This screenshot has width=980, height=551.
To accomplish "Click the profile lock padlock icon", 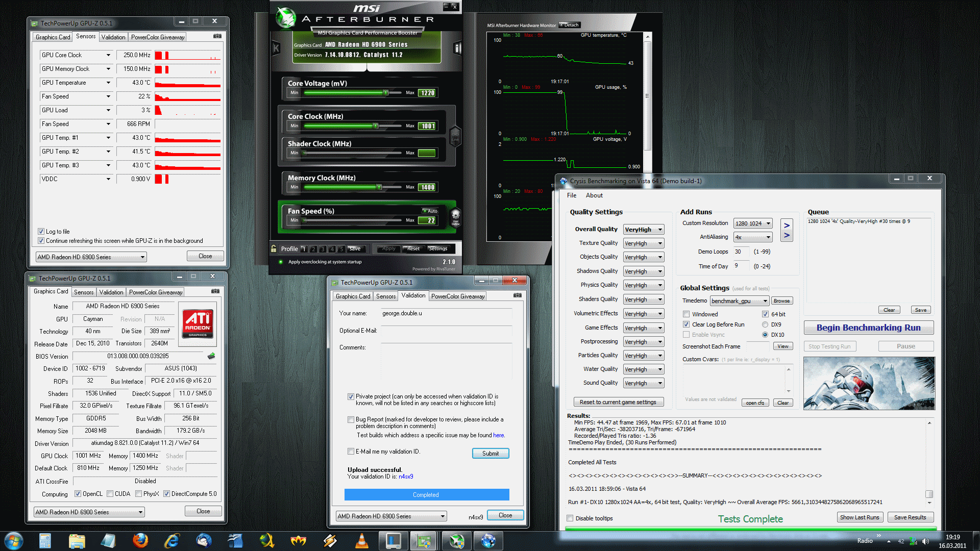I will click(x=274, y=248).
